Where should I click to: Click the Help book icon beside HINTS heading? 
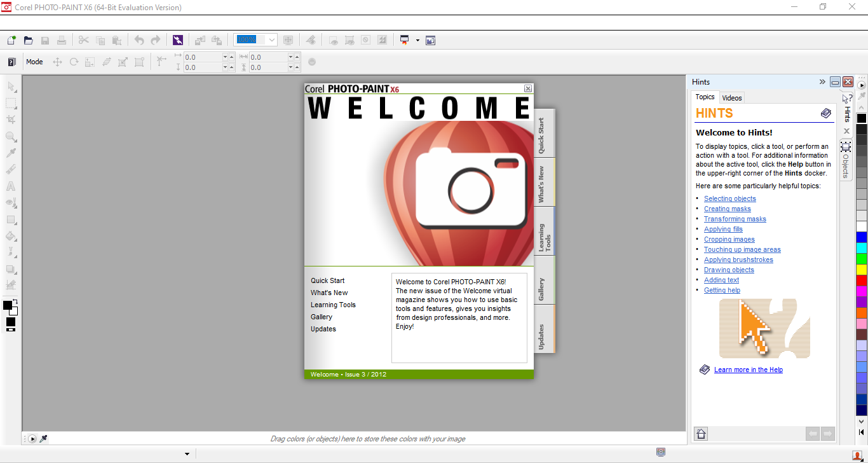click(825, 113)
